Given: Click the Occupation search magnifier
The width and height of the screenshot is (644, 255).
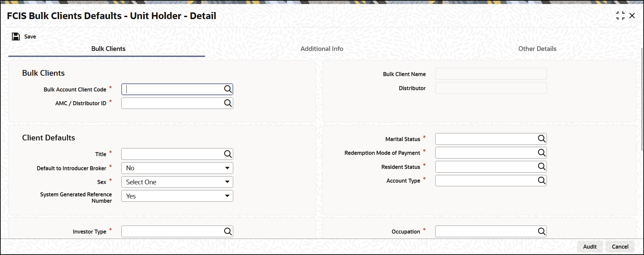Looking at the screenshot, I should click(x=542, y=231).
